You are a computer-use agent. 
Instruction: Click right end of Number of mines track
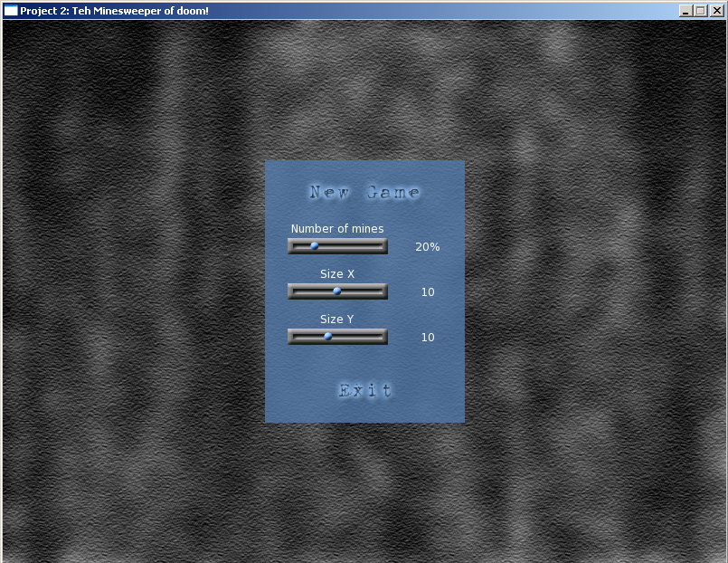381,246
